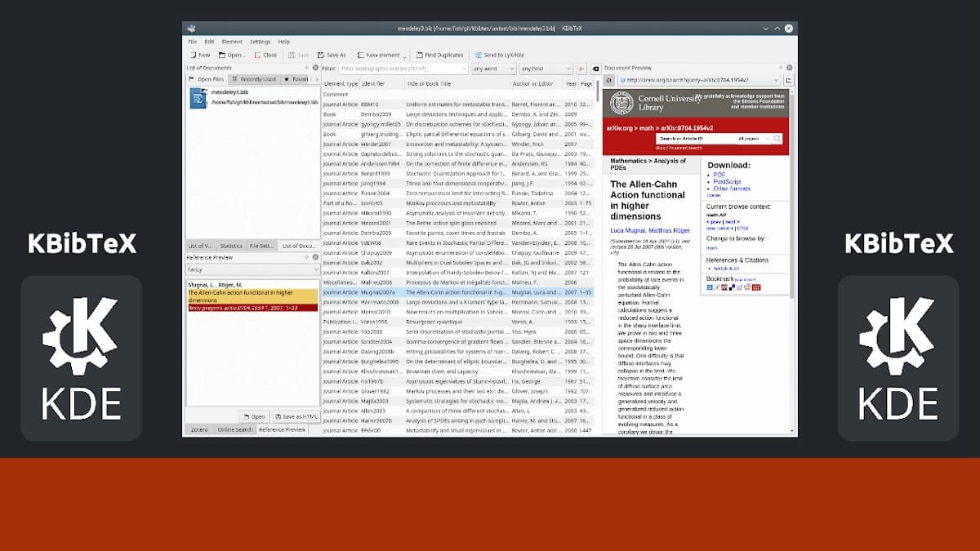This screenshot has width=980, height=551.
Task: Click the open-externally icon beside the URL field
Action: 789,80
